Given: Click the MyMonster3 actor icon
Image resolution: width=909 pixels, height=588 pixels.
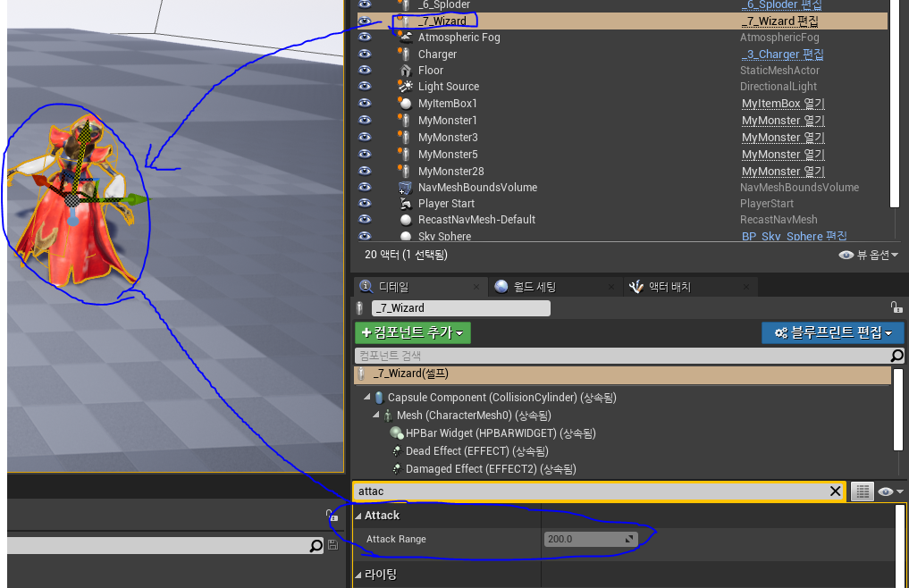Looking at the screenshot, I should 405,137.
